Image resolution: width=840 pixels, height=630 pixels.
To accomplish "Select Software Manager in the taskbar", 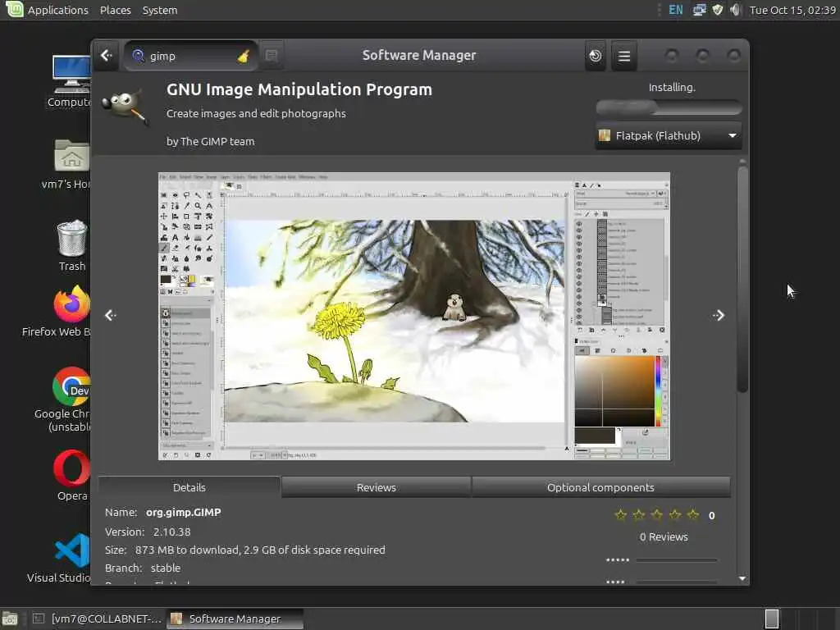I will pyautogui.click(x=235, y=619).
